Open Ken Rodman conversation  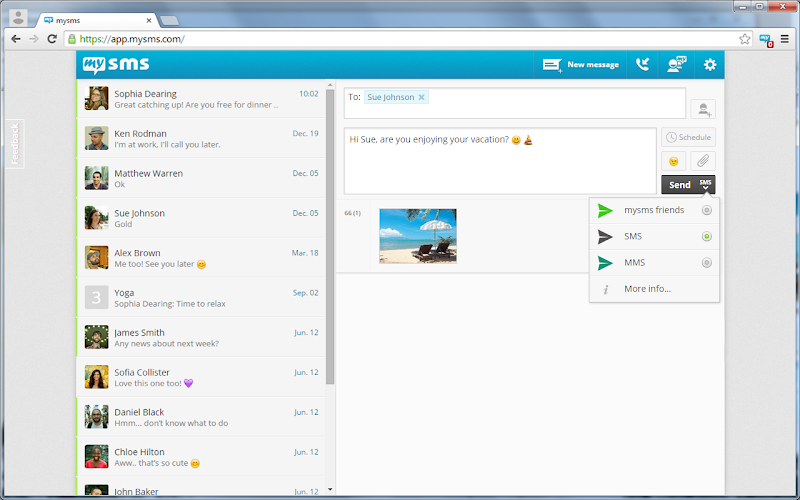[201, 139]
